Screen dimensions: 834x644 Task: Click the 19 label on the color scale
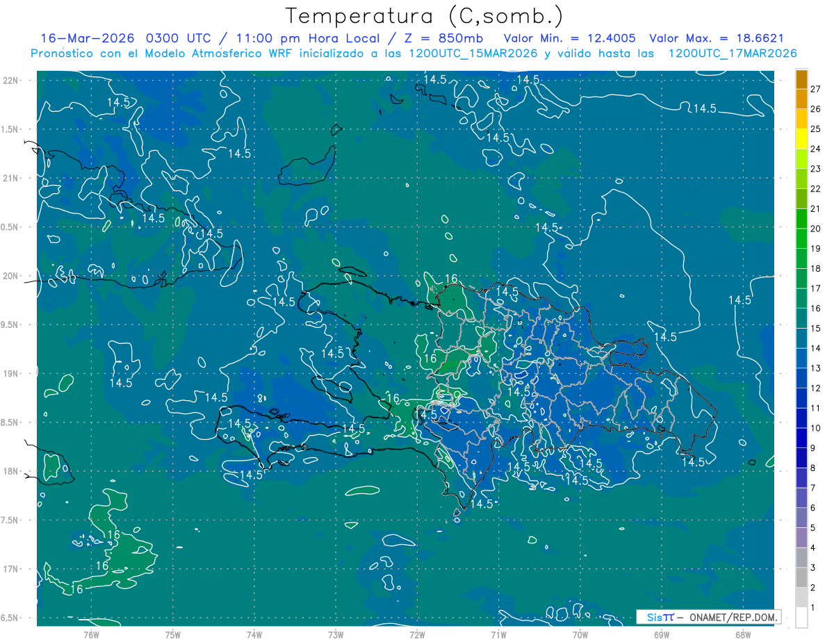pos(816,249)
